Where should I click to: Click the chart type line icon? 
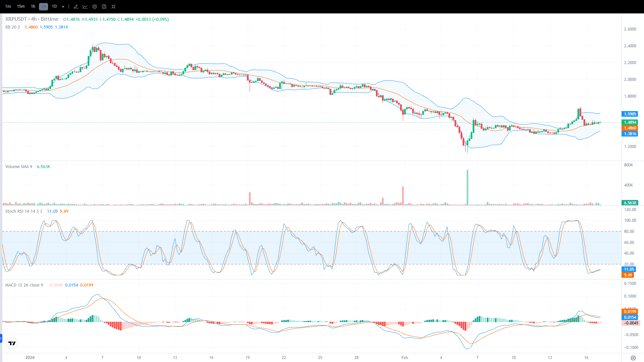click(85, 6)
